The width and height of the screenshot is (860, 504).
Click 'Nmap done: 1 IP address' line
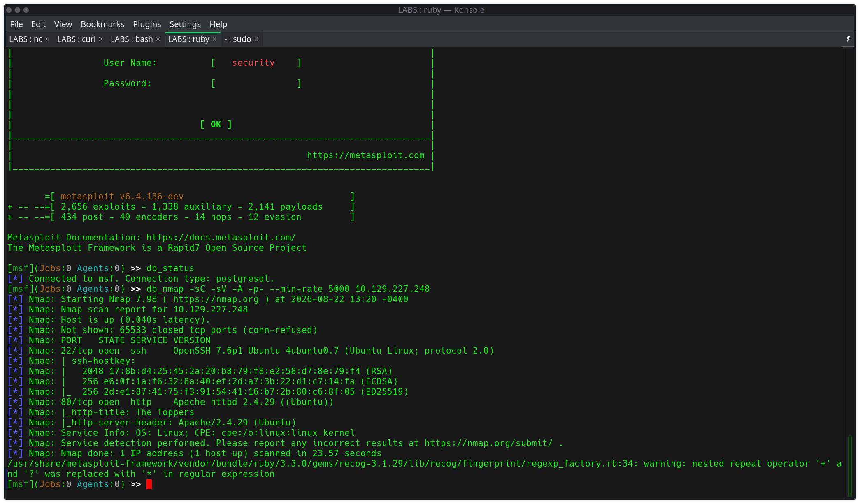point(194,453)
